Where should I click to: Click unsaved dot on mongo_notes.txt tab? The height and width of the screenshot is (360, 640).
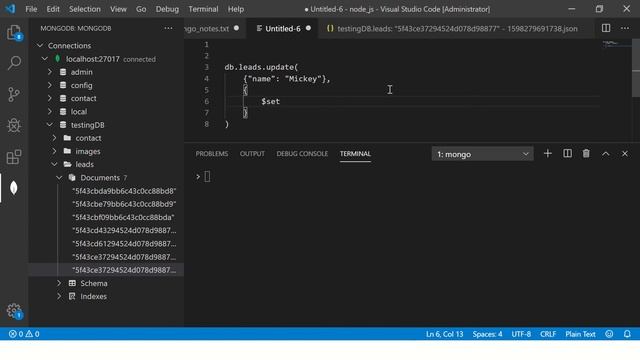pos(236,28)
